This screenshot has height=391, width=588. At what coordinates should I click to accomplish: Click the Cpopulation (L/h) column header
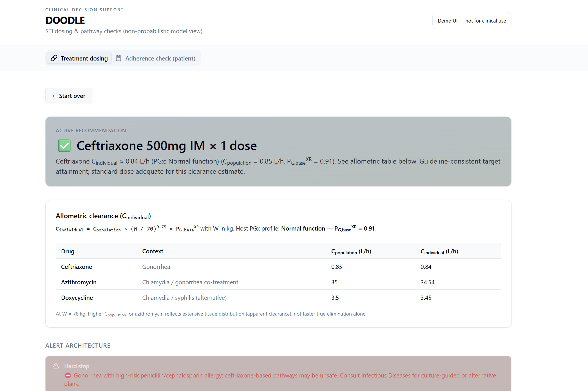click(351, 251)
